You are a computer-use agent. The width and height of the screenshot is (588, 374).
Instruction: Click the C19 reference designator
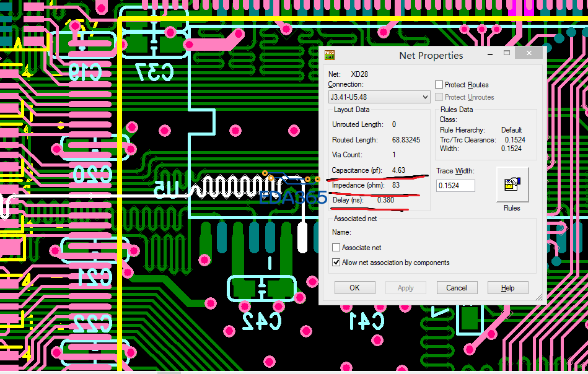(x=86, y=72)
